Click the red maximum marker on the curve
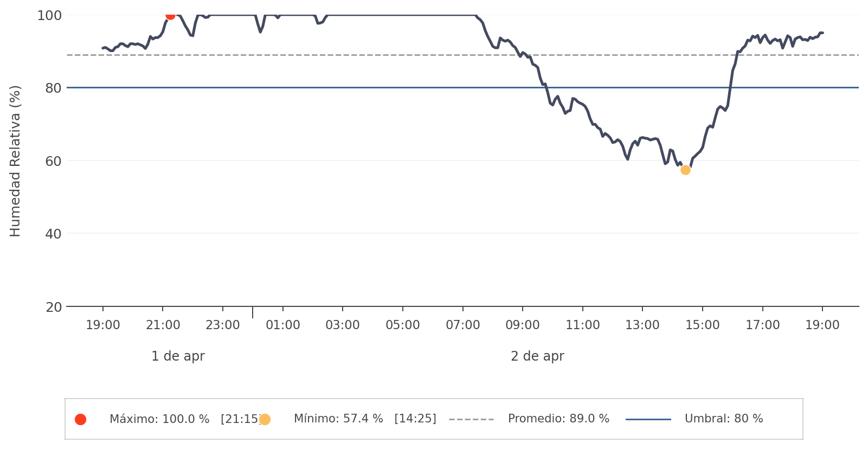 click(x=170, y=15)
